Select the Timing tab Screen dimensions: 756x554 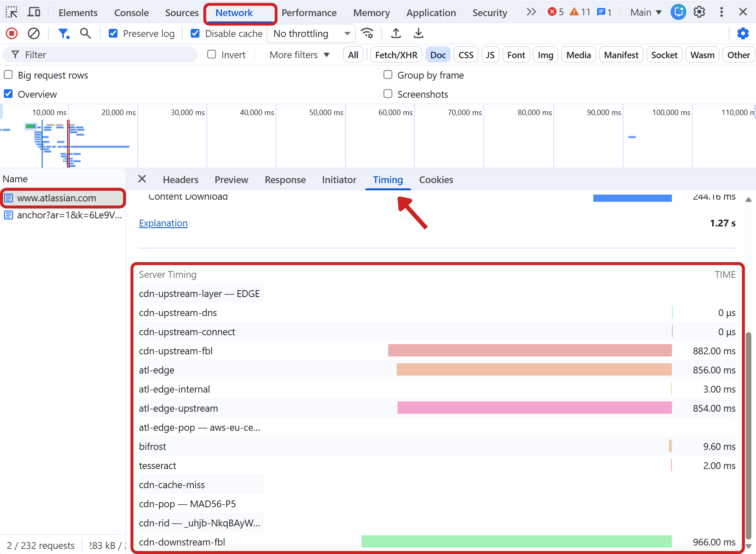pyautogui.click(x=388, y=180)
